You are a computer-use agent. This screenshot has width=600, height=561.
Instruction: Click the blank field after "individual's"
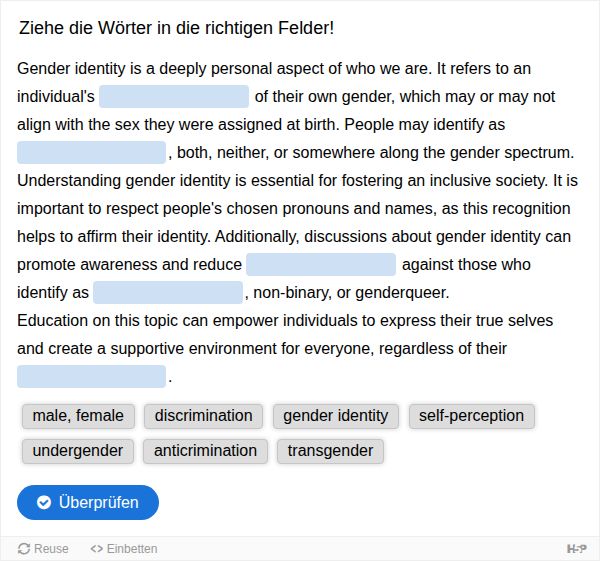point(174,96)
